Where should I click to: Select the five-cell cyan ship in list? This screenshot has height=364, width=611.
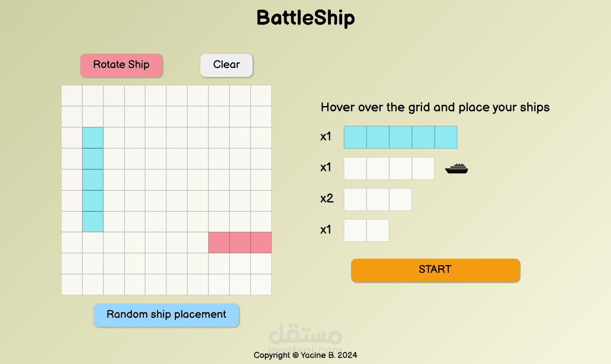401,137
